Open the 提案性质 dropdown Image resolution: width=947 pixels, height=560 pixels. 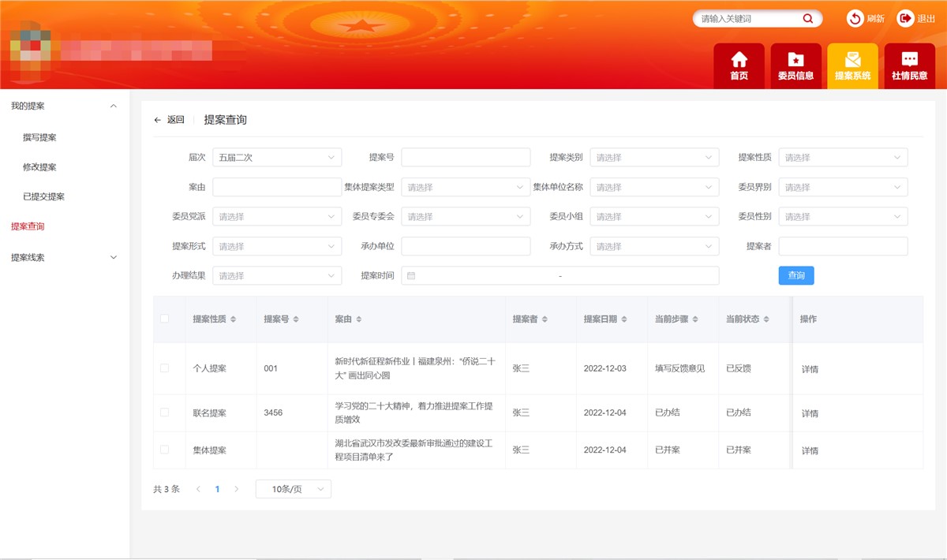pyautogui.click(x=843, y=157)
